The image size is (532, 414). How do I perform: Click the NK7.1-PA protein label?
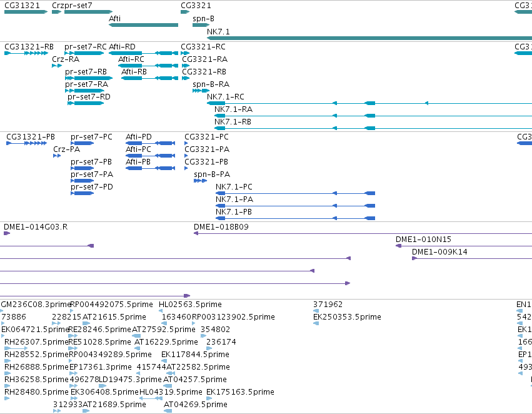click(x=234, y=199)
